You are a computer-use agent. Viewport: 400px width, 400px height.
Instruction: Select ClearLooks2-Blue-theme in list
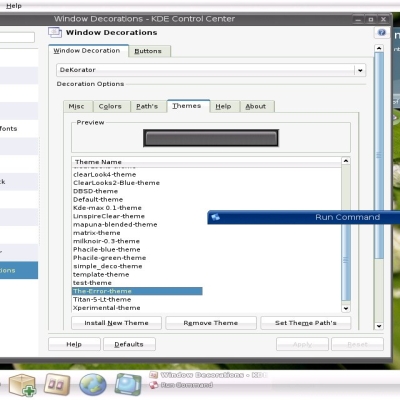[116, 183]
